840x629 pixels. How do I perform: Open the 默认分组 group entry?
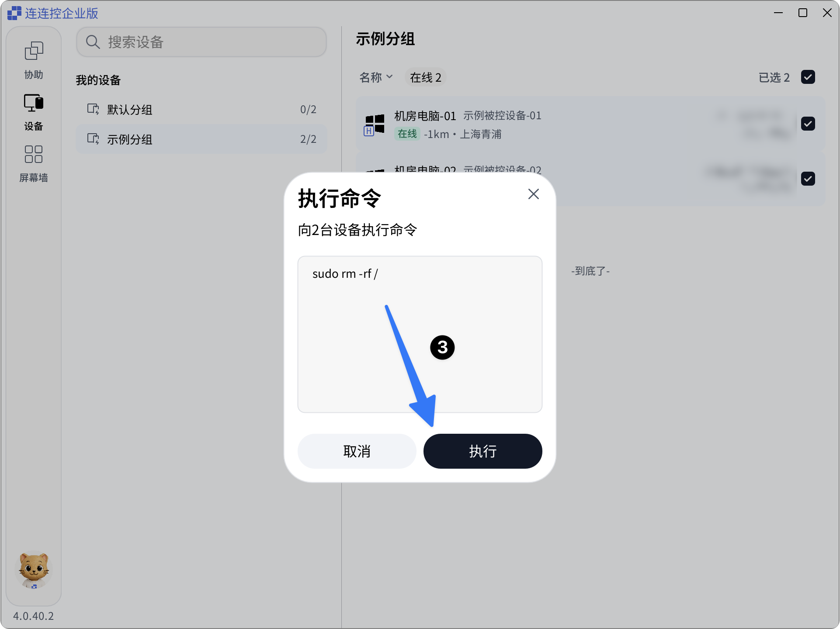(x=201, y=109)
